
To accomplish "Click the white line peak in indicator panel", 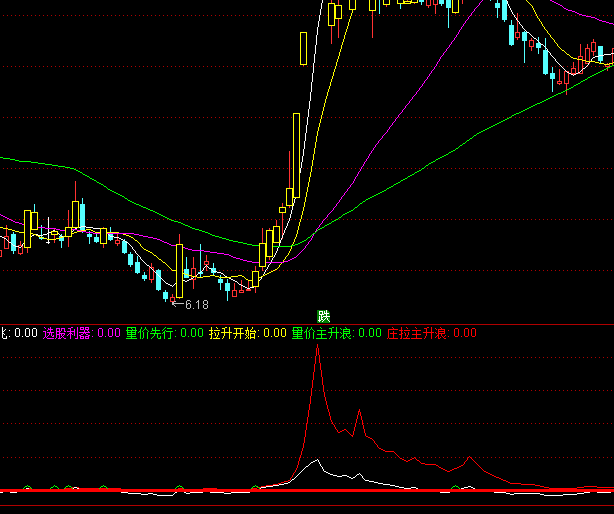I will coord(317,461).
